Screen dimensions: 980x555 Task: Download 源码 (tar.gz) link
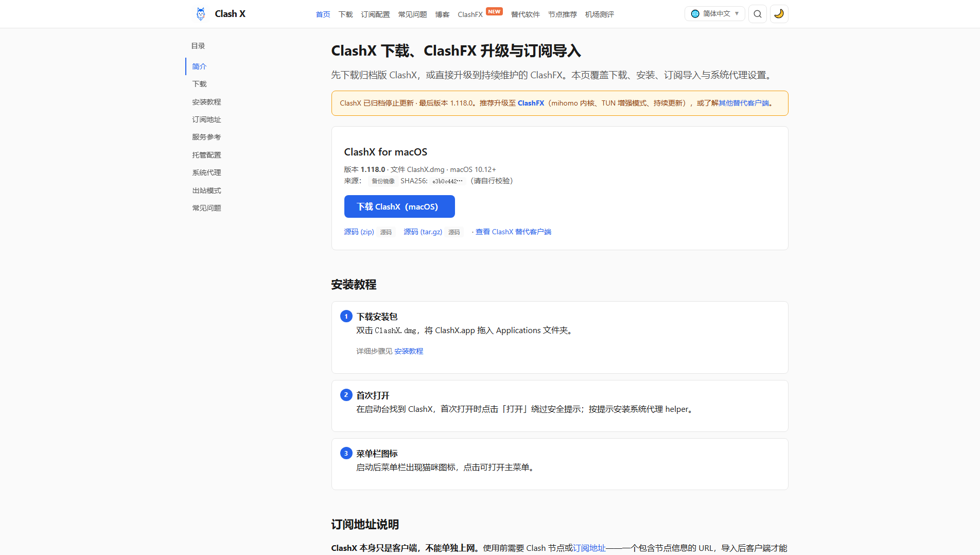point(423,232)
